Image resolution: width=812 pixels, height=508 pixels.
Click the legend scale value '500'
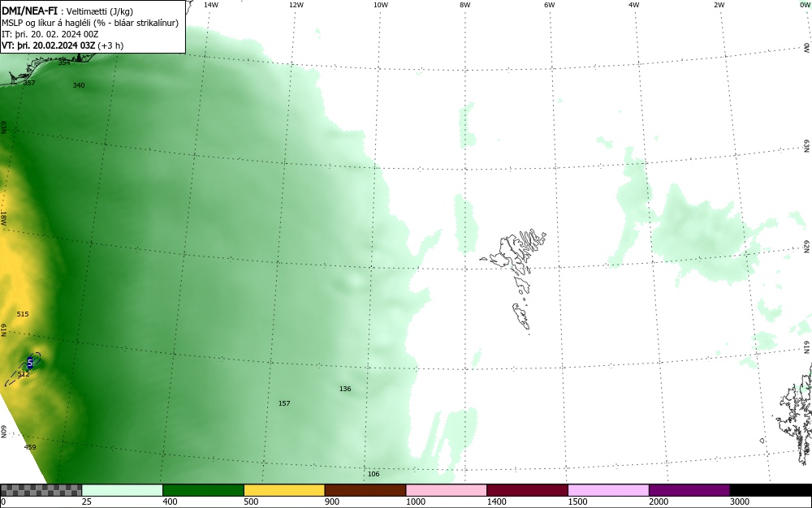[251, 502]
